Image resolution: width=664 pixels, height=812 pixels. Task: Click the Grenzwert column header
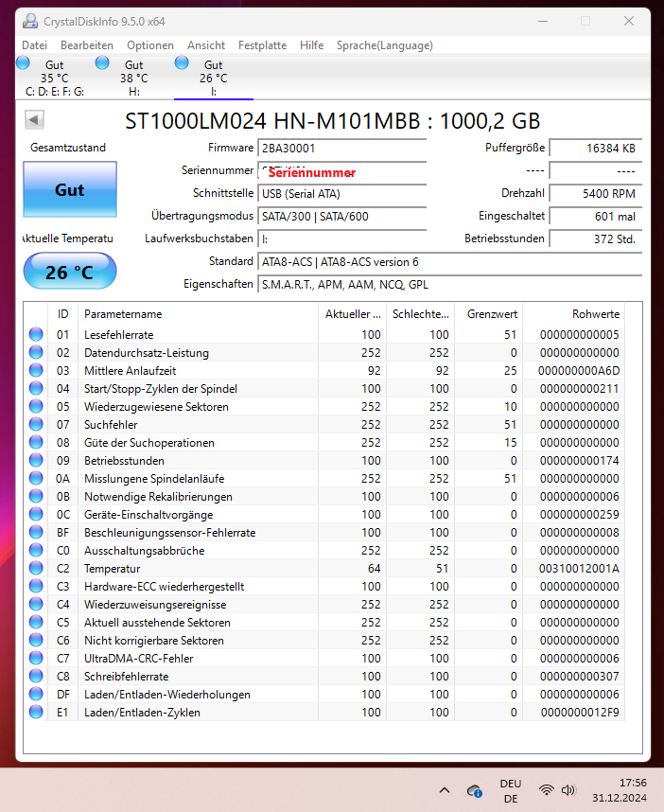pos(488,314)
